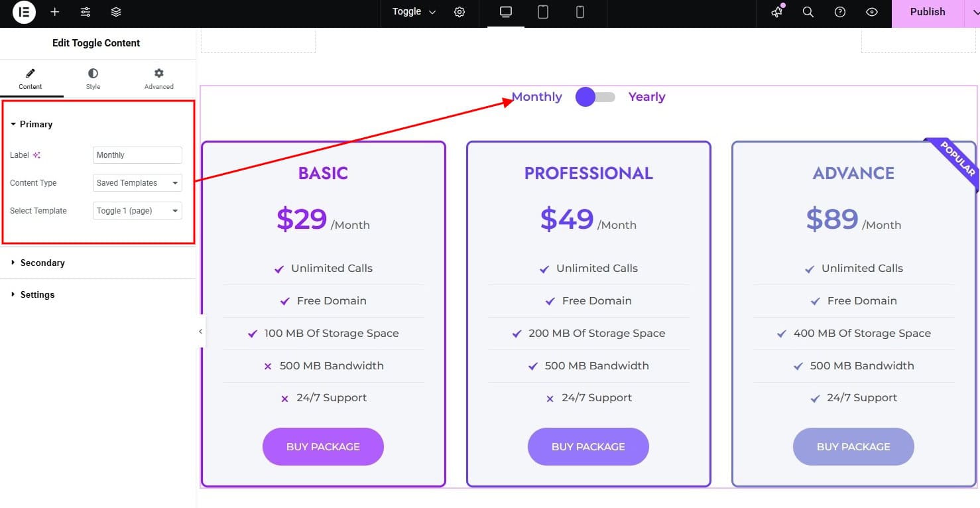Open the help question mark icon
This screenshot has width=980, height=508.
840,12
